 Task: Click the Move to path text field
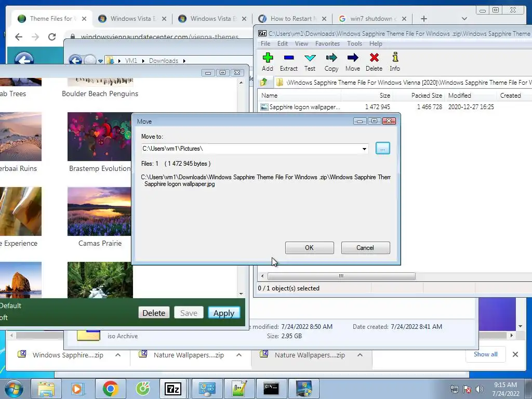click(251, 149)
